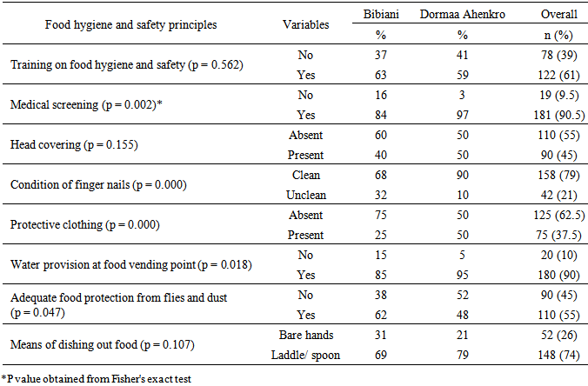Click the "125 (62.5)" overall value
The width and height of the screenshot is (588, 386).
pos(548,215)
